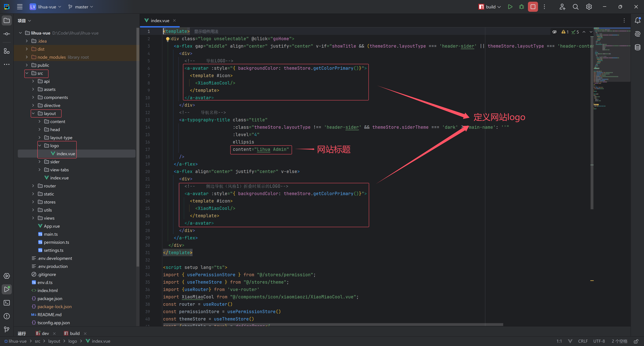
Task: Open the Problems tool window icon
Action: coord(7,316)
